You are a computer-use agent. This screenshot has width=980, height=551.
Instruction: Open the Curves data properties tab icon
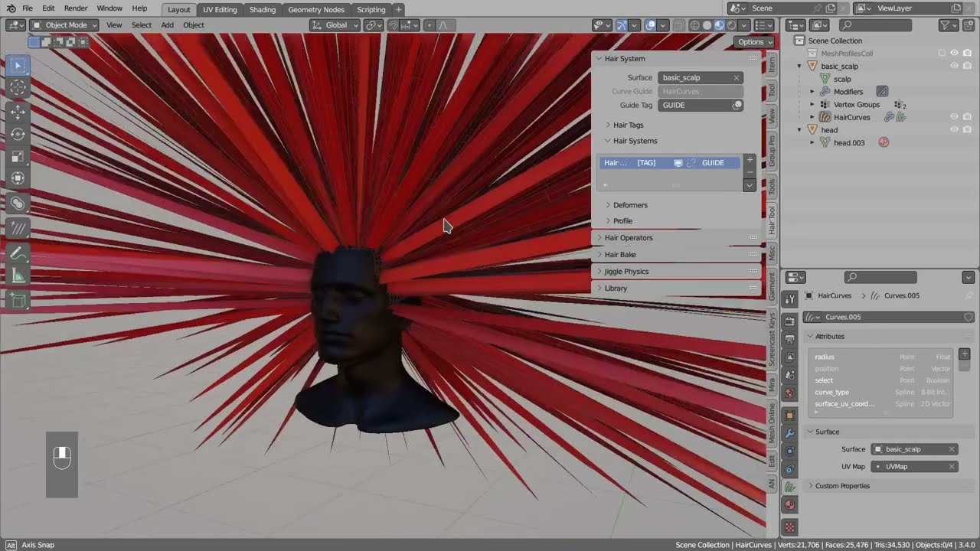(x=789, y=487)
